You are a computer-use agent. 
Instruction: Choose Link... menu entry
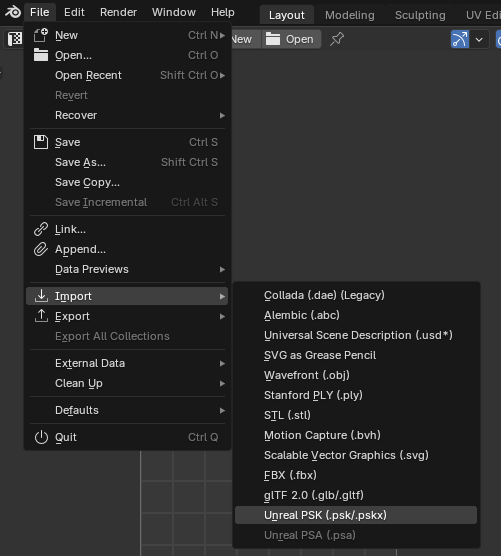(x=127, y=229)
